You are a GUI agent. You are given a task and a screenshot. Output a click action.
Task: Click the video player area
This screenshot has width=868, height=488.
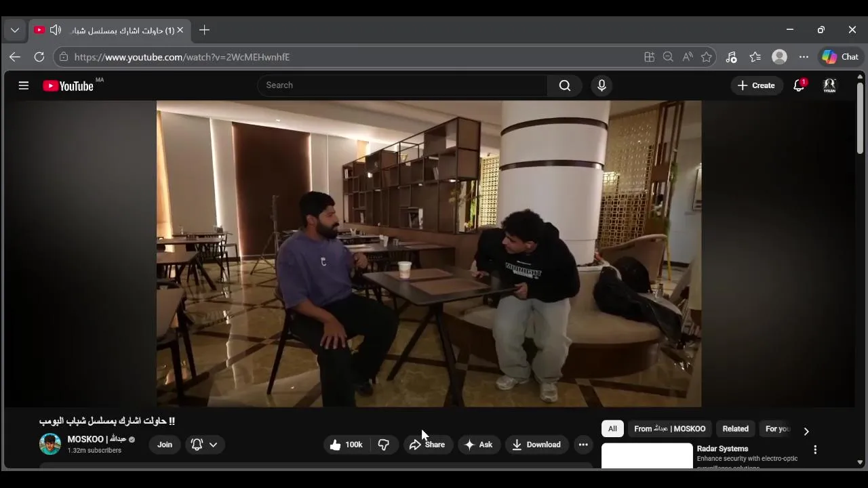429,254
